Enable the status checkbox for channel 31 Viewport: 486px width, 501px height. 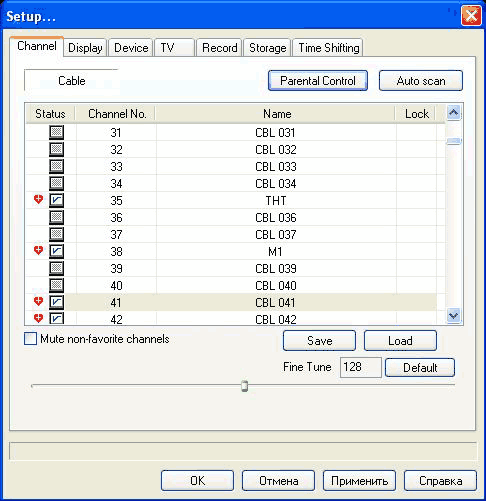tap(56, 132)
